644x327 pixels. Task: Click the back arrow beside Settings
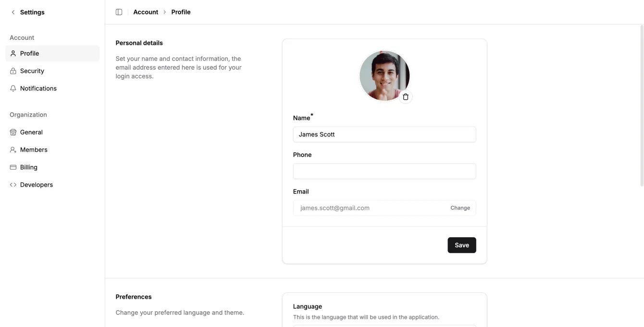(x=12, y=12)
